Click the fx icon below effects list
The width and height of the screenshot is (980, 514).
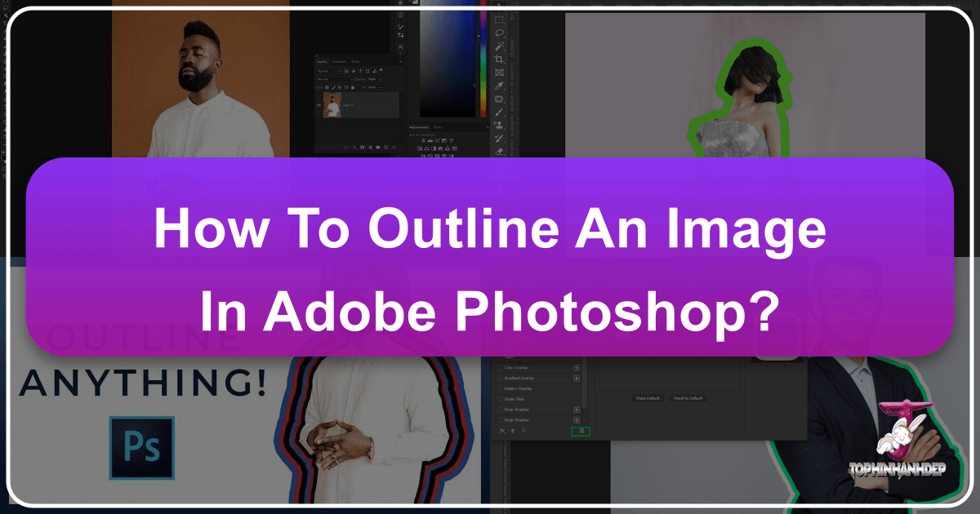[501, 430]
